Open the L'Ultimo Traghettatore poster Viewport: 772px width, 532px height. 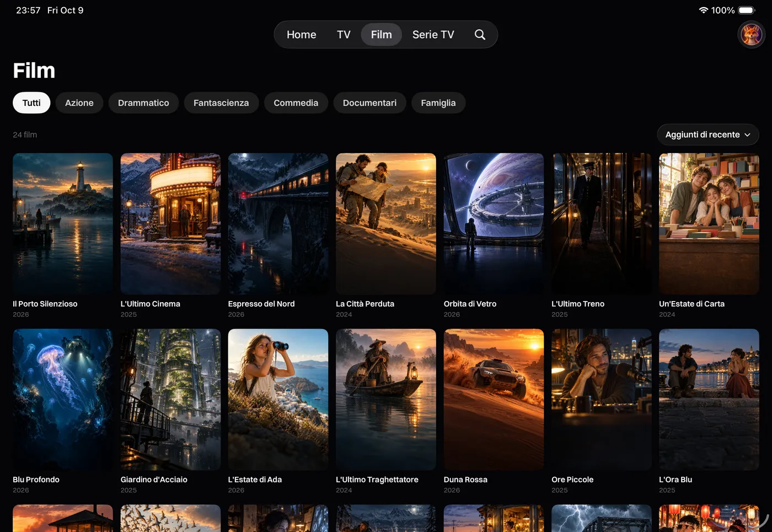click(x=386, y=400)
